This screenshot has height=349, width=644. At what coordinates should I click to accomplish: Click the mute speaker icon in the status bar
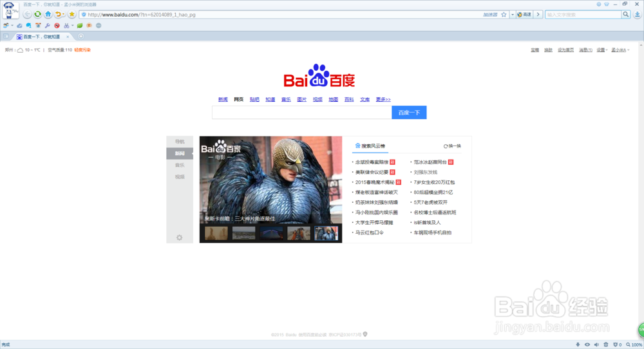[597, 345]
